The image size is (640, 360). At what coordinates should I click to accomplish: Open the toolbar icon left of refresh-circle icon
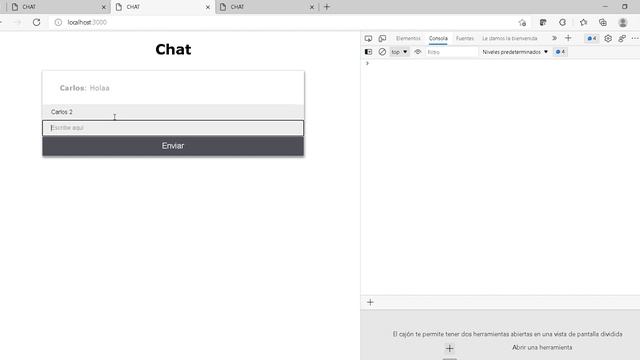pyautogui.click(x=543, y=22)
